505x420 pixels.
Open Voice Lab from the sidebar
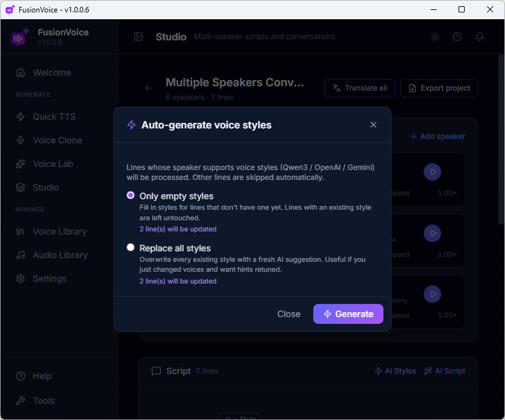pyautogui.click(x=60, y=164)
